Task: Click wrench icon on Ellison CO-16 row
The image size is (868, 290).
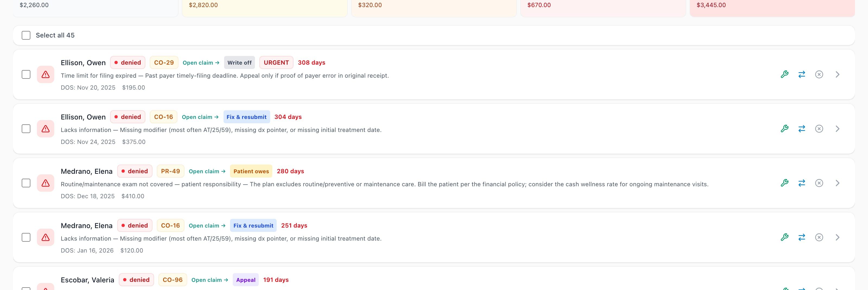Action: coord(784,129)
